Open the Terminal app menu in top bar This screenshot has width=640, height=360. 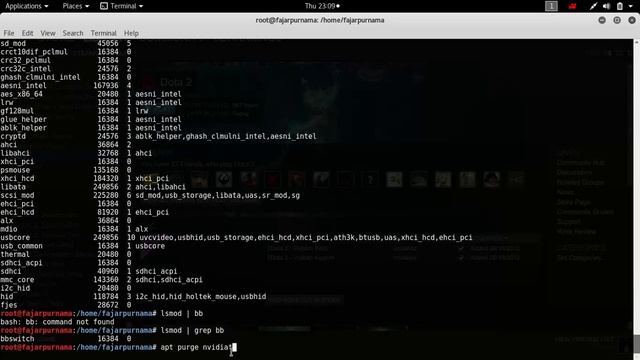click(x=122, y=6)
